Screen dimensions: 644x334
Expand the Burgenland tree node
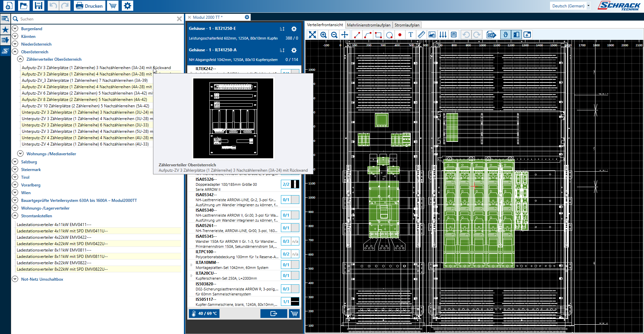(15, 29)
